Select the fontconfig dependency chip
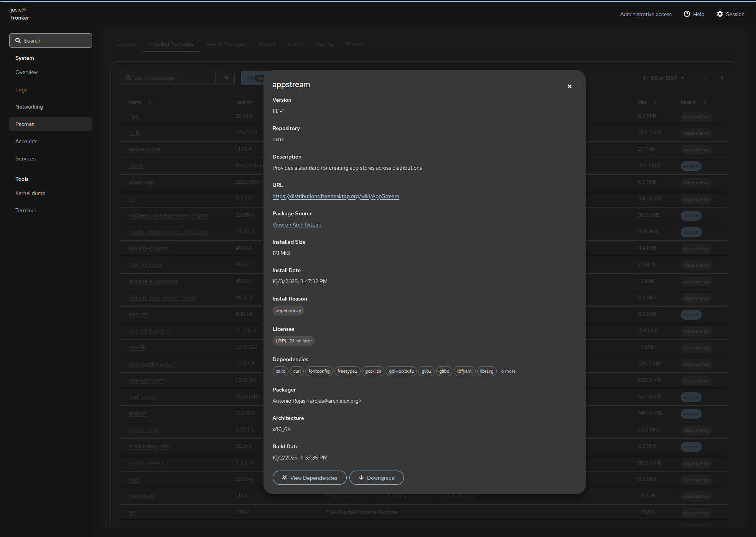Screen dimensions: 756x537 click(319, 371)
